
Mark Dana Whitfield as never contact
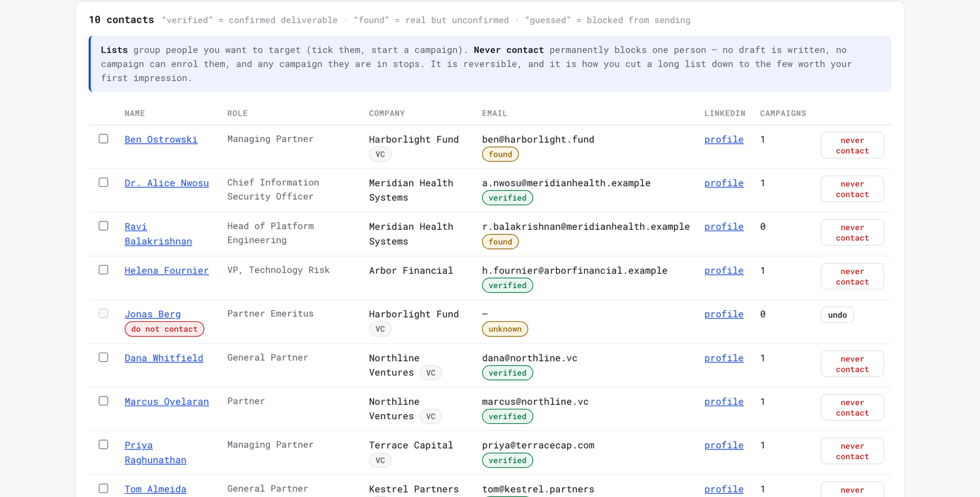852,364
